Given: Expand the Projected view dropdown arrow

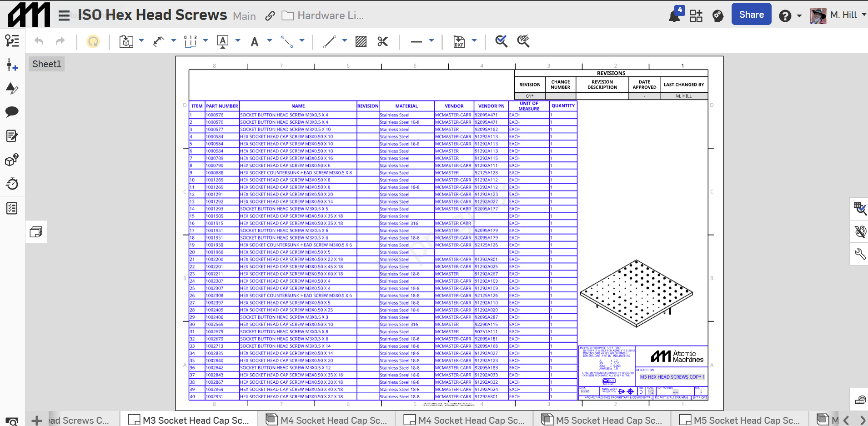Looking at the screenshot, I should (174, 41).
